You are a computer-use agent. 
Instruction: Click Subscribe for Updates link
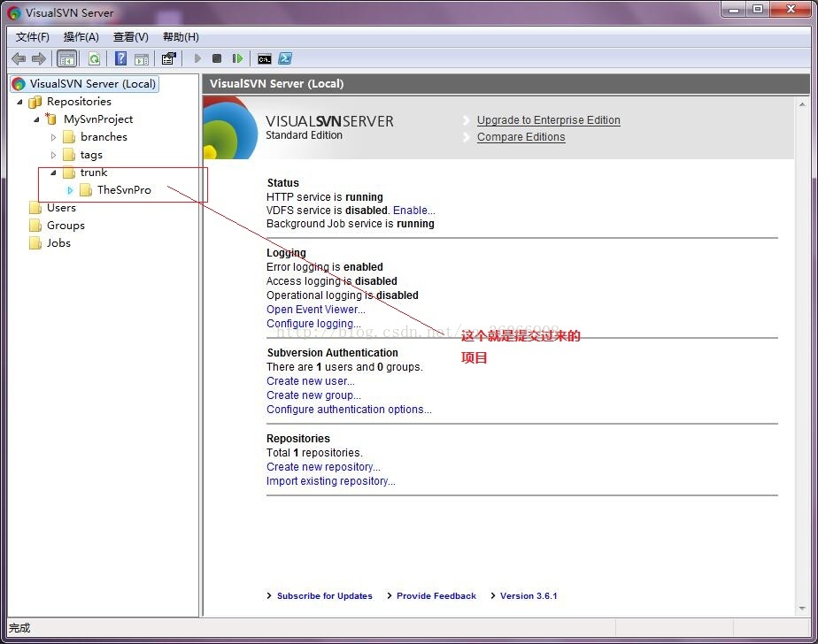(x=325, y=595)
